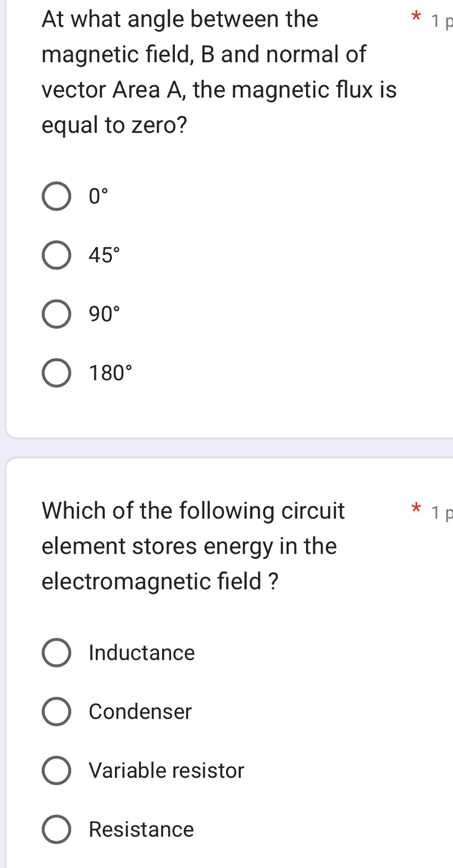Select the Resistance option
Image resolution: width=453 pixels, height=868 pixels.
[57, 829]
